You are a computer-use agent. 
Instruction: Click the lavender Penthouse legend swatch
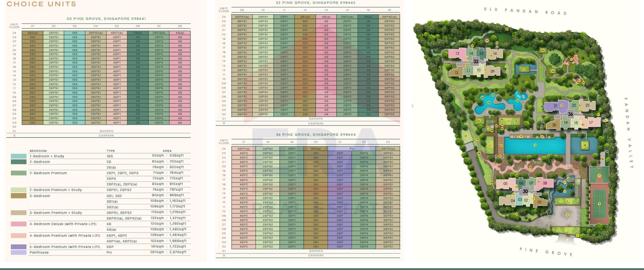18,252
